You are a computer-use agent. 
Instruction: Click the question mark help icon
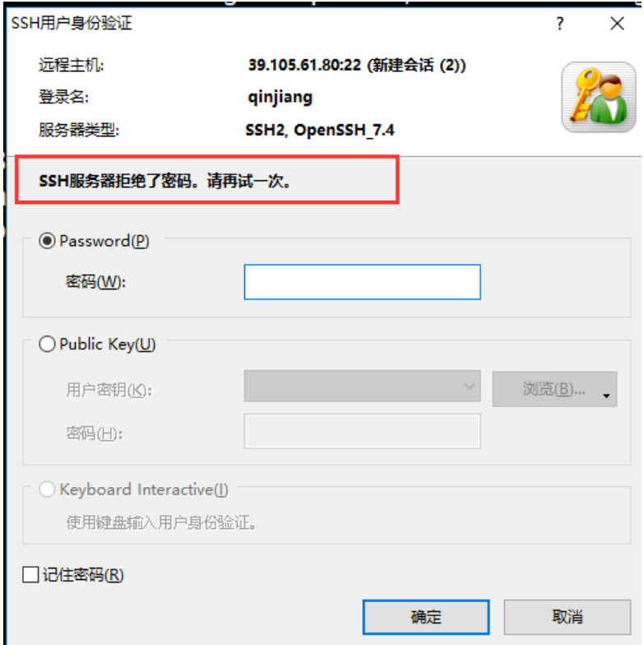click(x=559, y=23)
